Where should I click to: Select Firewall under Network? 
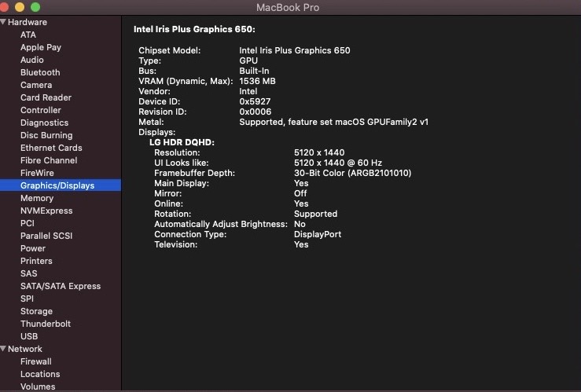pyautogui.click(x=36, y=362)
